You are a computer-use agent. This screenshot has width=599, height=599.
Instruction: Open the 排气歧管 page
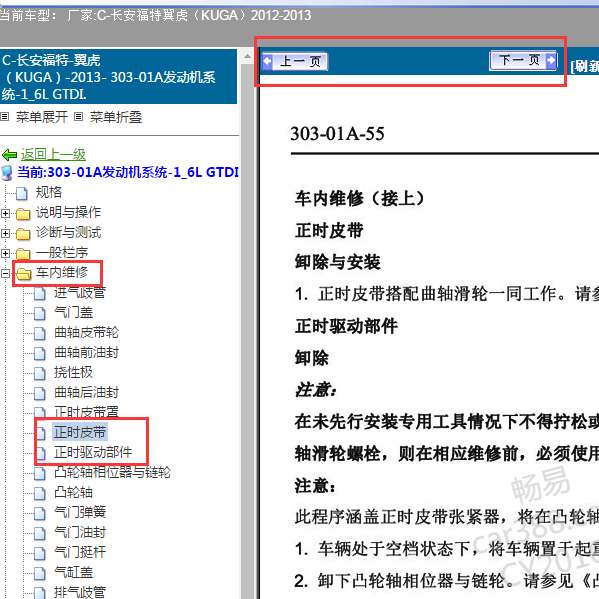[79, 592]
